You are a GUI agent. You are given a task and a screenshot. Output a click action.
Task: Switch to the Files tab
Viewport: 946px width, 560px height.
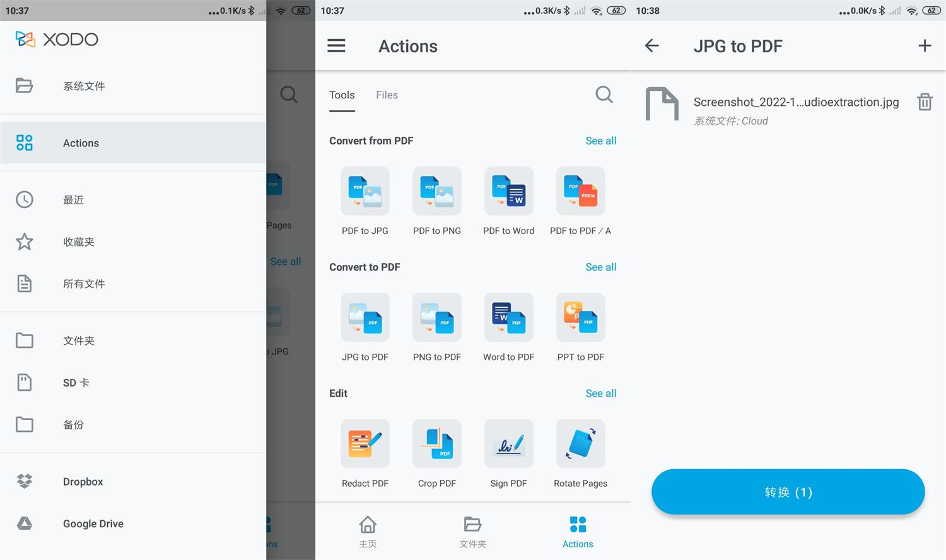[x=387, y=95]
